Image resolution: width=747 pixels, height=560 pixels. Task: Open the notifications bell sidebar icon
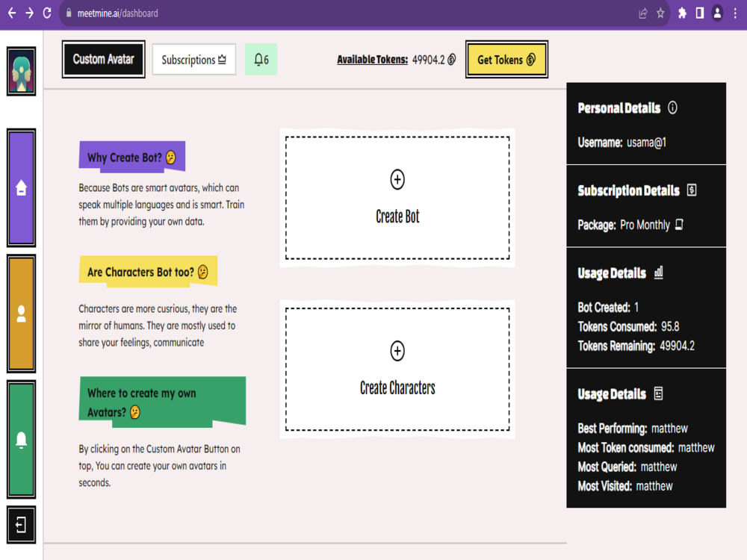(21, 439)
